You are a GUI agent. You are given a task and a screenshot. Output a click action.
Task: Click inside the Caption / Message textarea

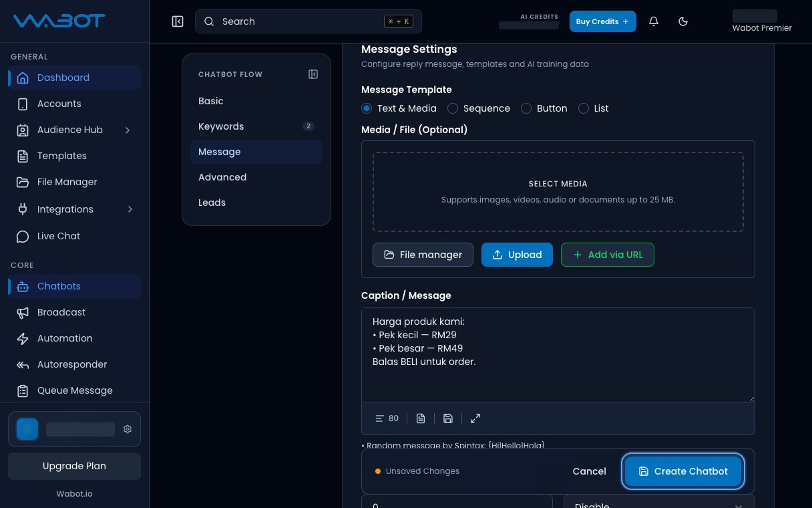coord(558,355)
